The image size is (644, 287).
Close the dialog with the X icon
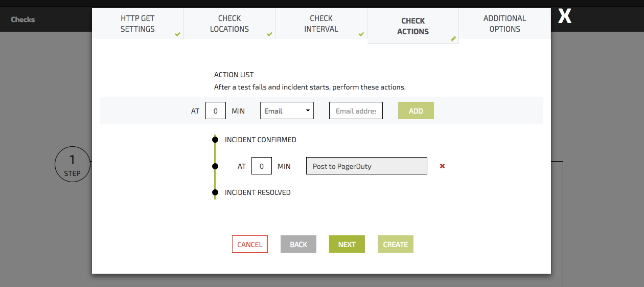[x=564, y=16]
